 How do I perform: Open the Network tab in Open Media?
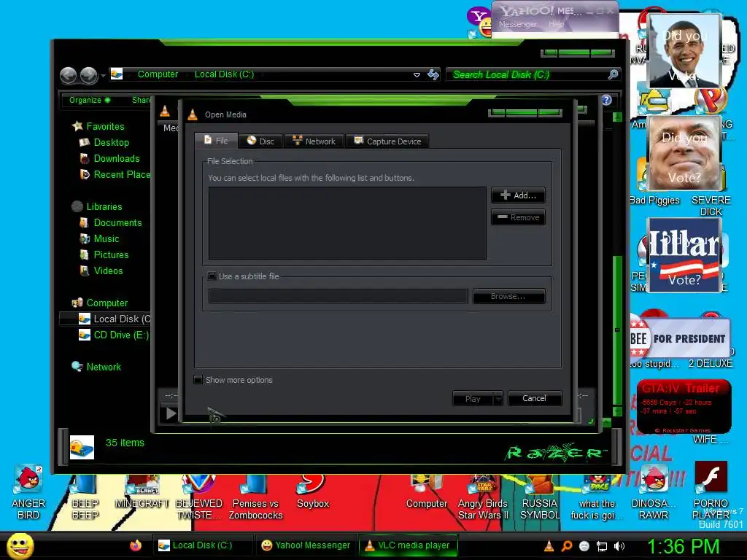point(314,141)
